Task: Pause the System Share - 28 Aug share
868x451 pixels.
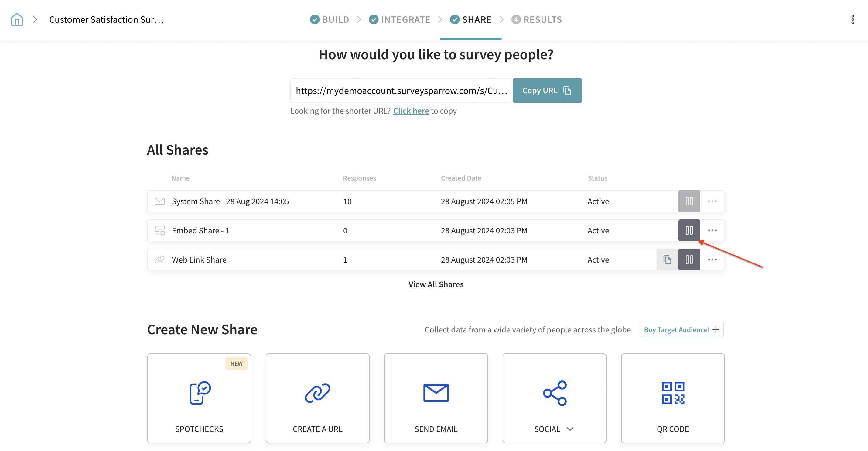Action: (689, 201)
